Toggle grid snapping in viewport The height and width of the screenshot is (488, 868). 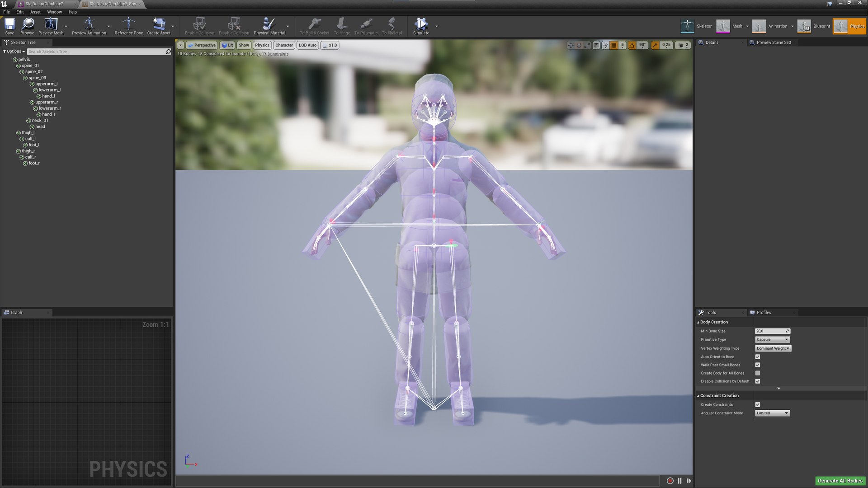614,45
